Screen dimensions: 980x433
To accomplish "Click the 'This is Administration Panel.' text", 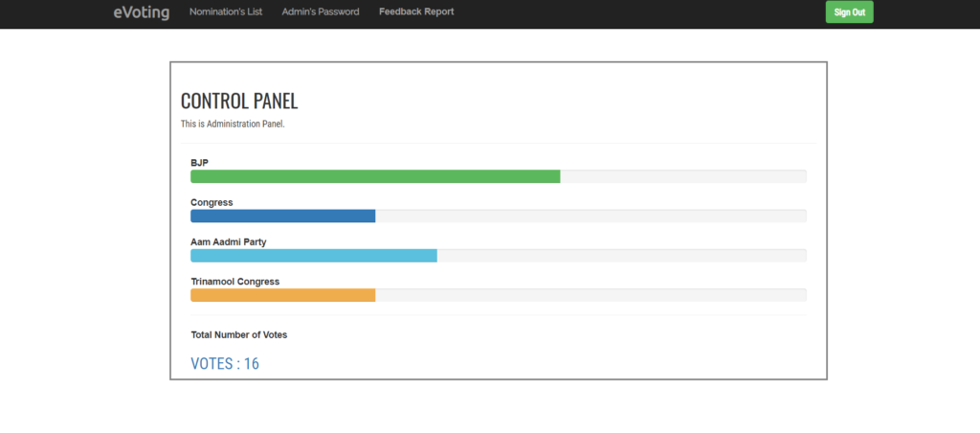I will 233,124.
